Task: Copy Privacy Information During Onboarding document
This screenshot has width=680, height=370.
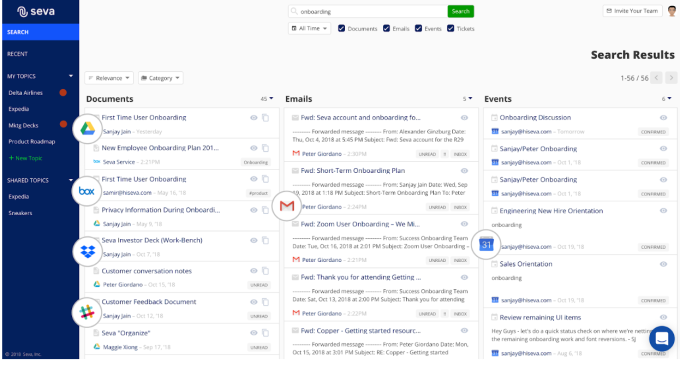Action: pyautogui.click(x=265, y=210)
